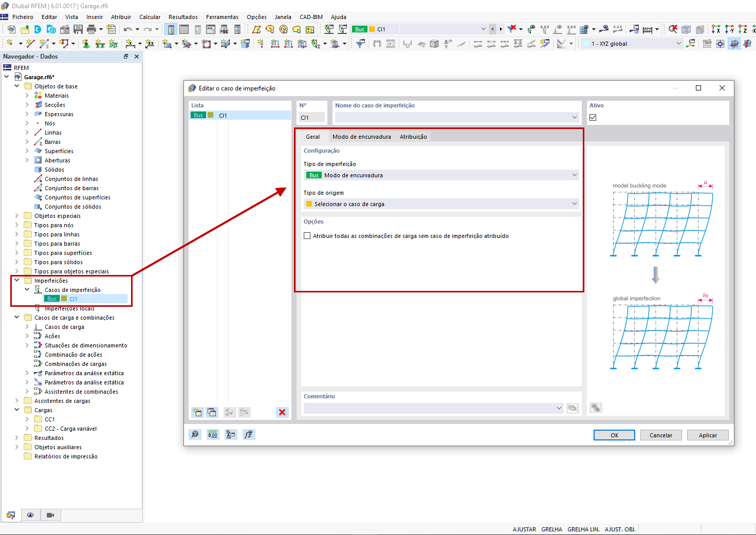Open the Tipo de origem dropdown
Screen dimensions: 756x535
pyautogui.click(x=574, y=204)
